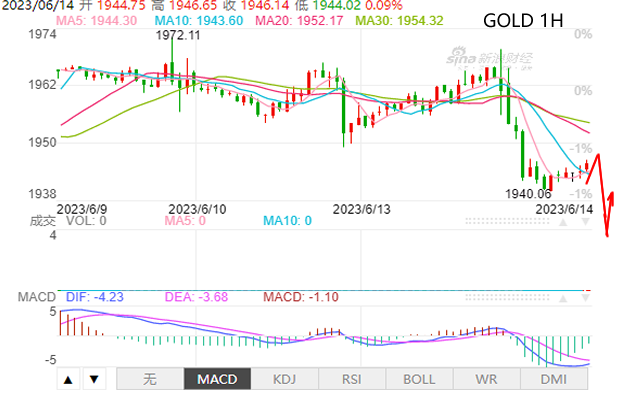Open the BOLL indicator tab
This screenshot has width=620, height=400.
419,379
